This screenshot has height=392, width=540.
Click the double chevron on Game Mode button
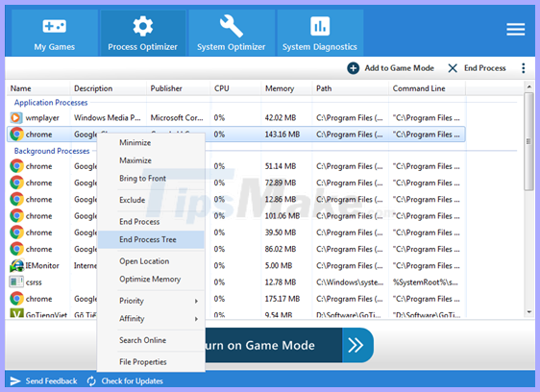[356, 345]
